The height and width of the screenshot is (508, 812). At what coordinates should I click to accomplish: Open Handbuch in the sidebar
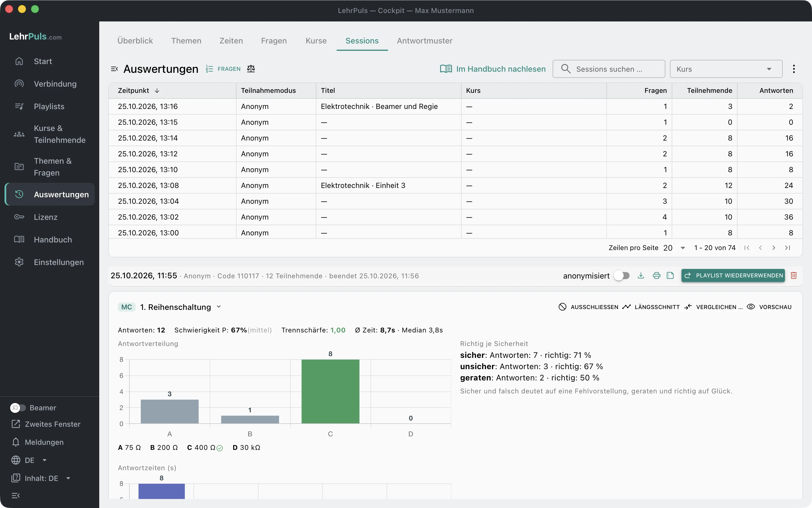[50, 240]
